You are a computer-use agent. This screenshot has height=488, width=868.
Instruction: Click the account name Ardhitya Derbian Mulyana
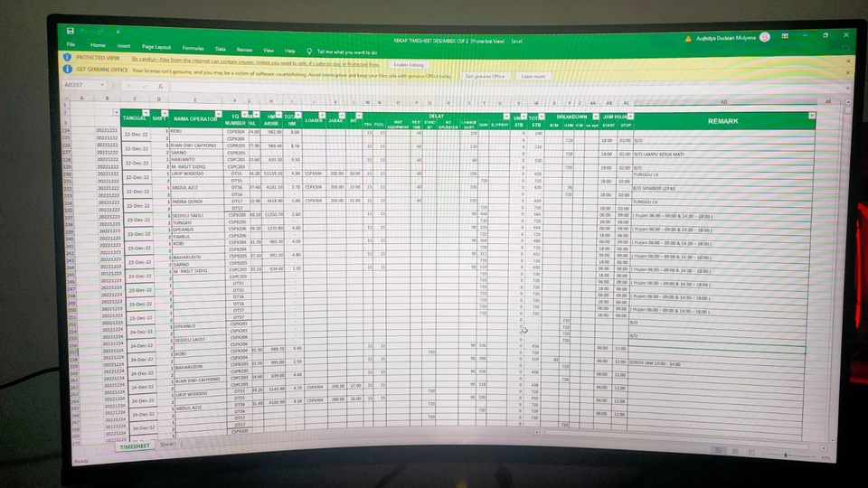[x=726, y=38]
